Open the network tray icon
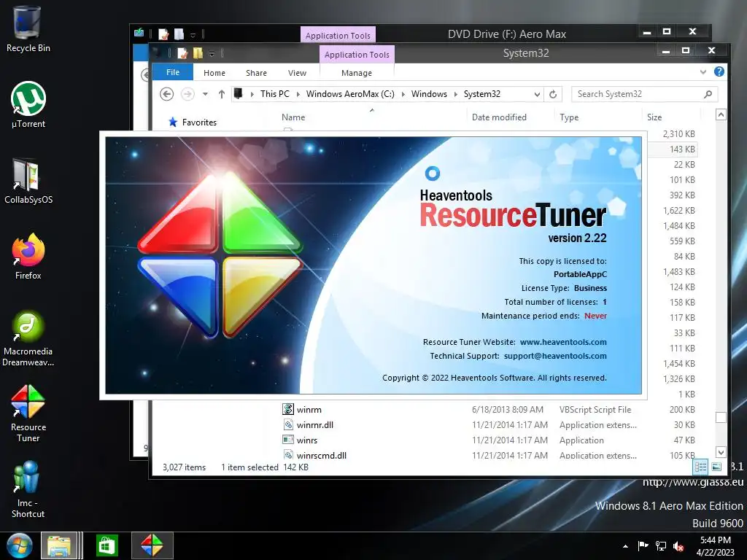The width and height of the screenshot is (747, 560). [661, 546]
